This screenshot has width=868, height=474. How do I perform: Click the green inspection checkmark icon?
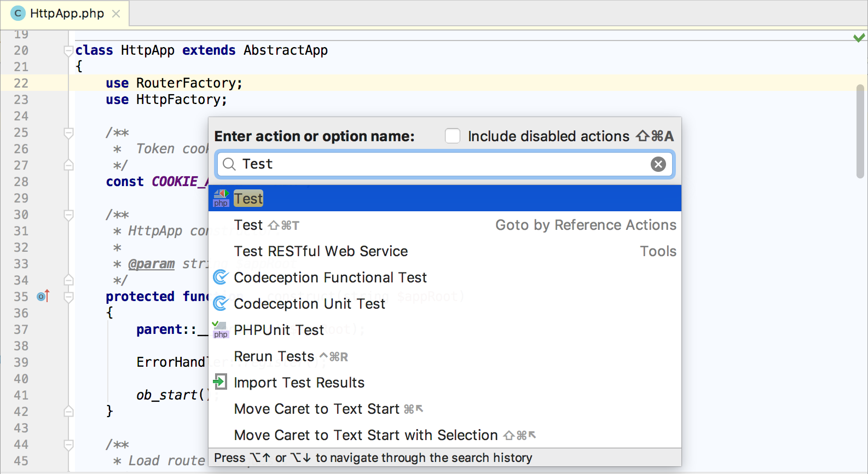point(859,38)
